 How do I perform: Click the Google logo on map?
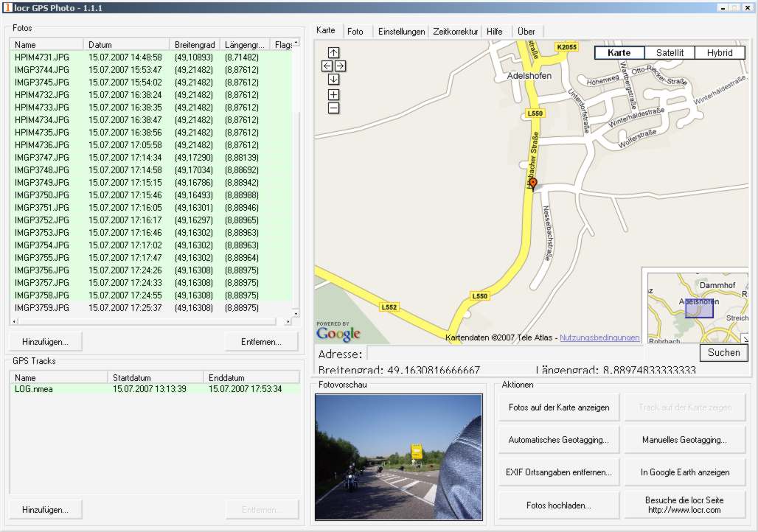(x=338, y=334)
